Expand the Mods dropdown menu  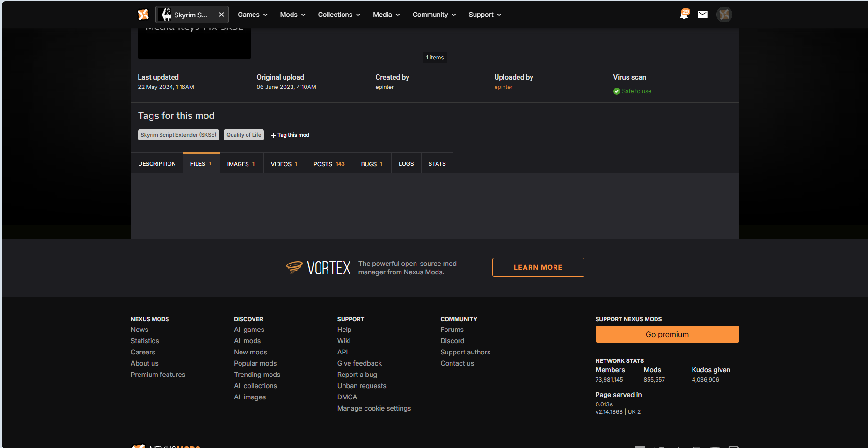(293, 15)
